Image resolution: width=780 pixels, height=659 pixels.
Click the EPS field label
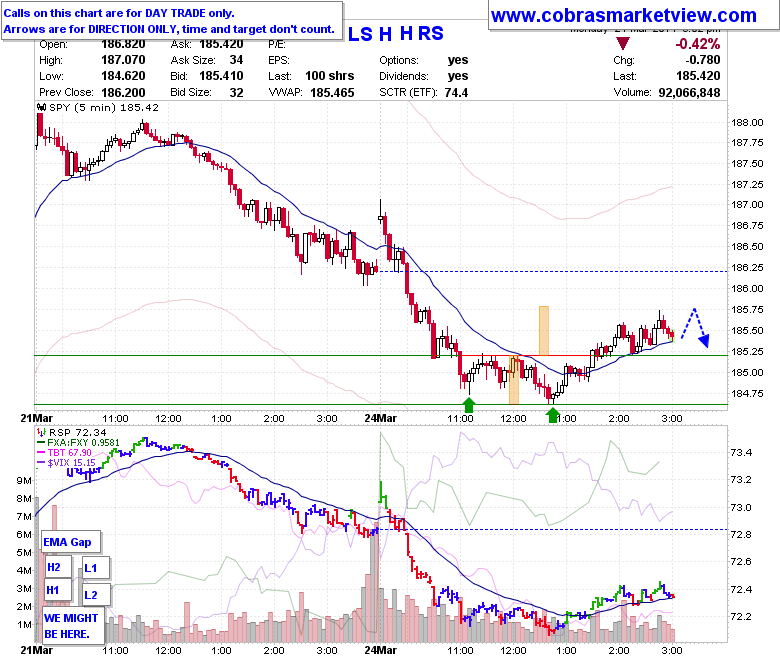pos(279,60)
